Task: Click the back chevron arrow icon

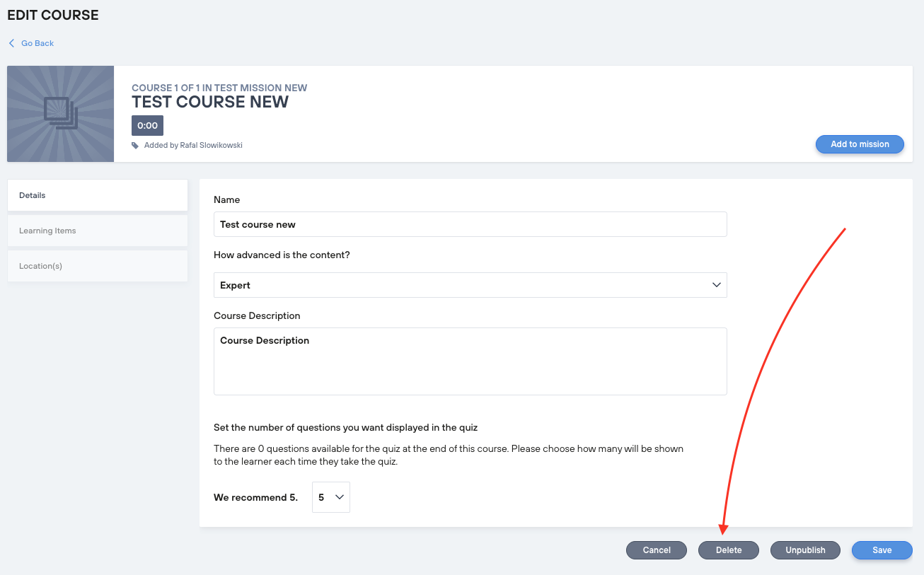Action: coord(11,43)
